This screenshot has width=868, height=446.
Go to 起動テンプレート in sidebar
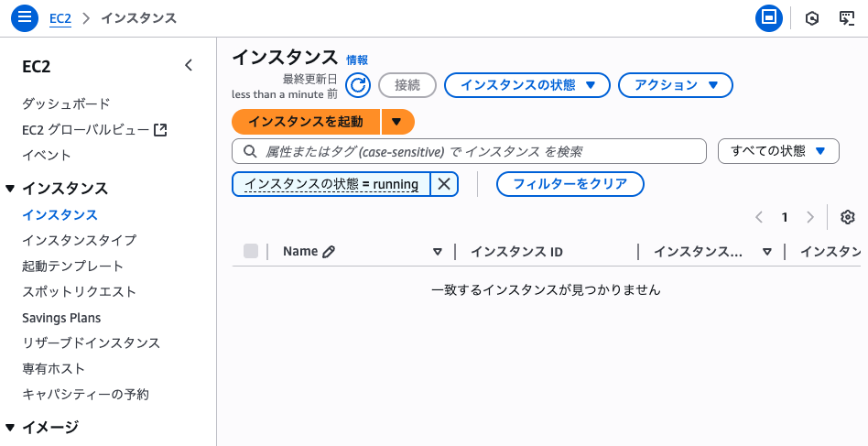(x=72, y=266)
